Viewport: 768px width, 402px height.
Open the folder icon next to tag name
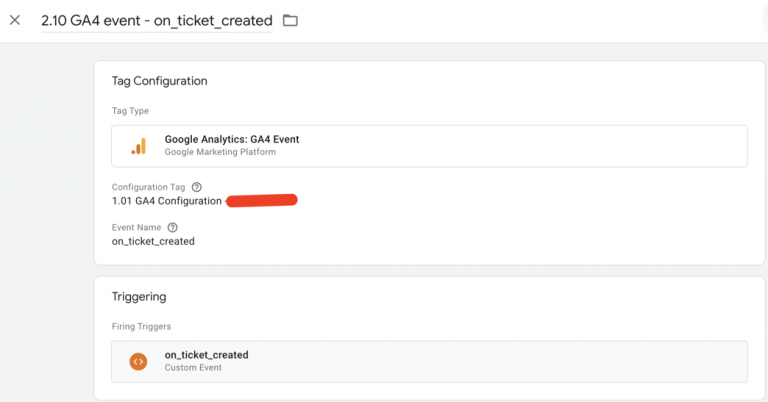coord(290,21)
